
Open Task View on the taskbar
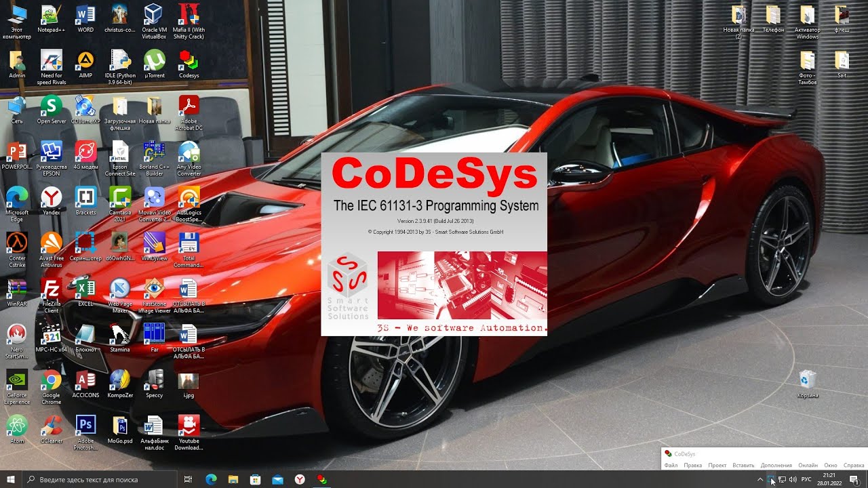189,479
